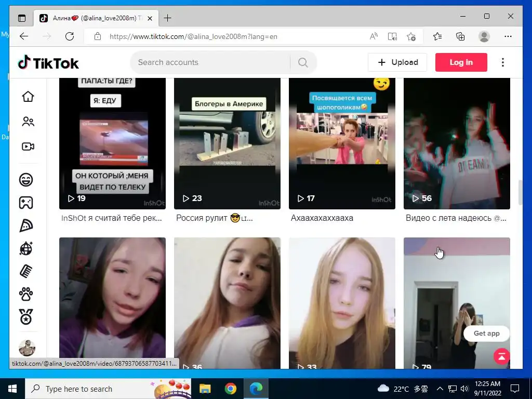Select the Animals paw print category icon

click(x=26, y=295)
